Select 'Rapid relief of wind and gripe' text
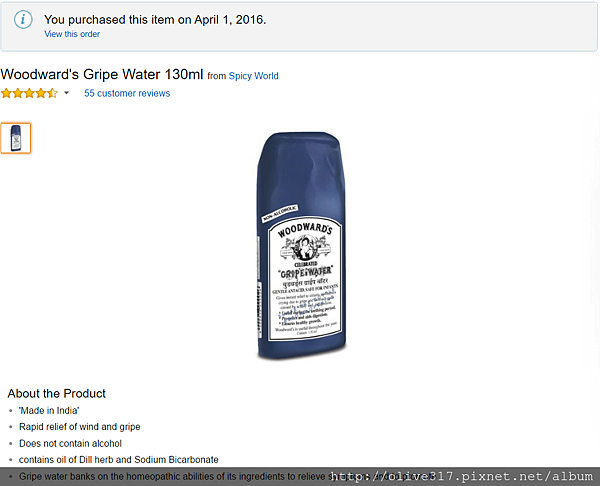Image resolution: width=600 pixels, height=486 pixels. pos(80,427)
